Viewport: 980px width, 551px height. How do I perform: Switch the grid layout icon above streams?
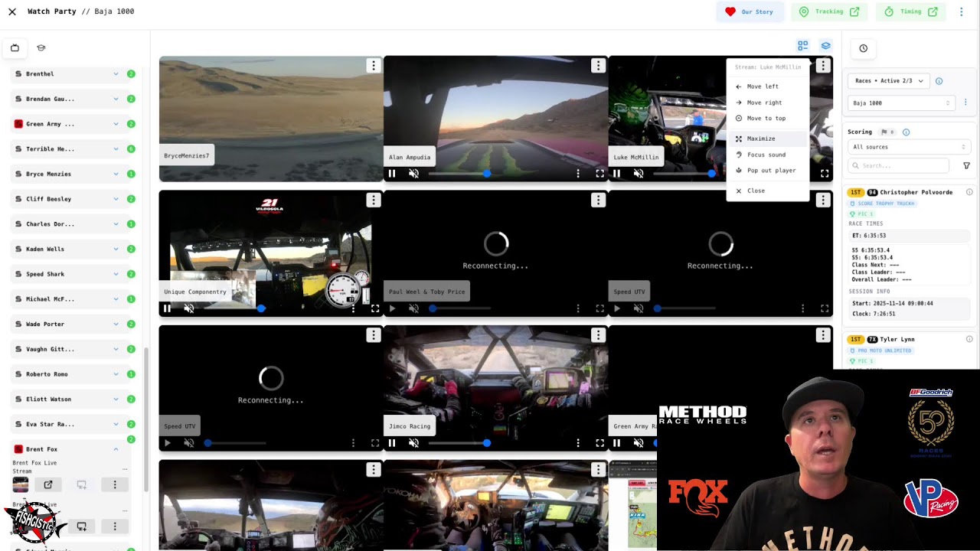click(802, 46)
